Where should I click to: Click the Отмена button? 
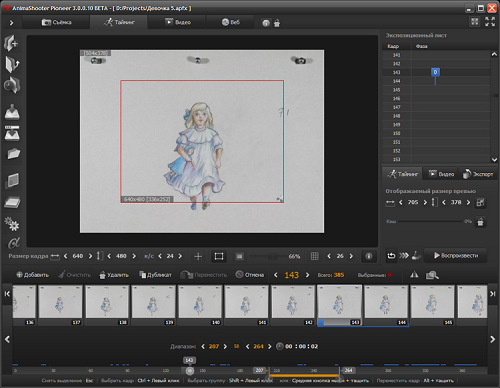250,275
